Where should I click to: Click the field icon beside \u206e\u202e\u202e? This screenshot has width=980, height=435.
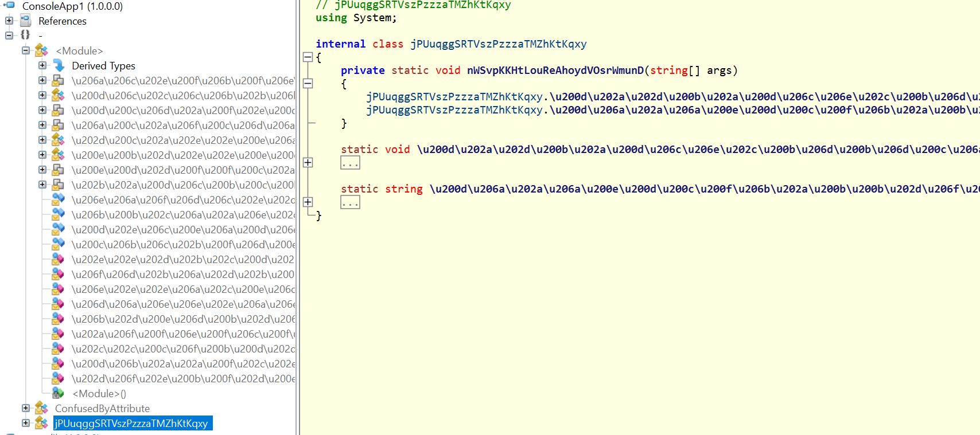pyautogui.click(x=59, y=289)
